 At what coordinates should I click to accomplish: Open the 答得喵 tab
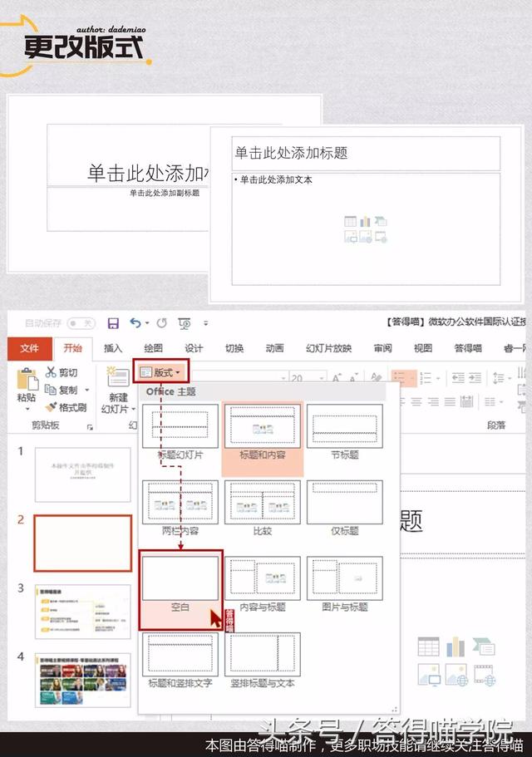468,348
